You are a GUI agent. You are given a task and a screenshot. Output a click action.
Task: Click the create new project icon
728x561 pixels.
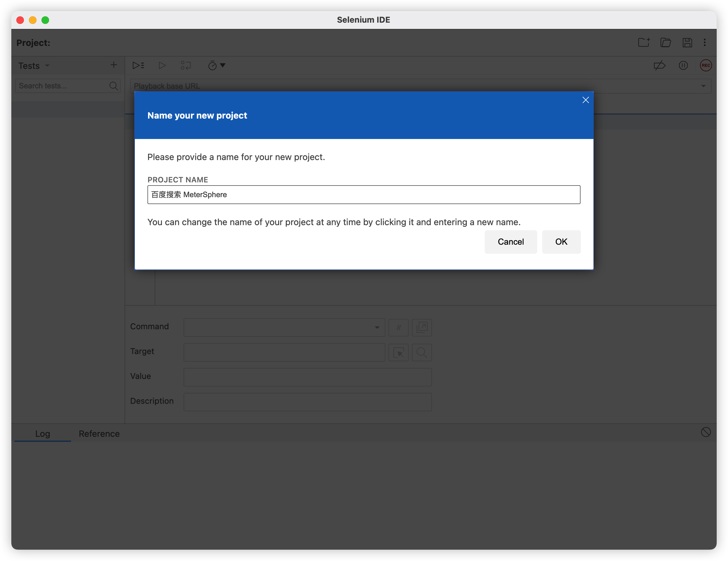pos(644,42)
